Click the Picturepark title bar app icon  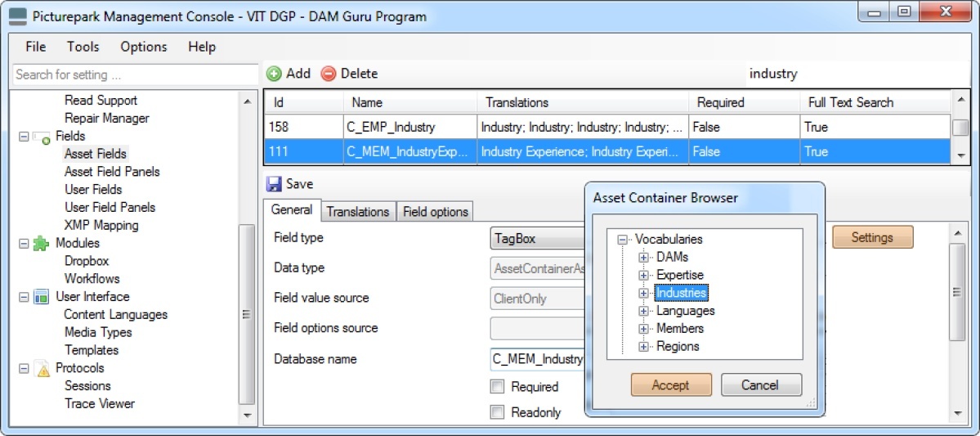(x=17, y=16)
